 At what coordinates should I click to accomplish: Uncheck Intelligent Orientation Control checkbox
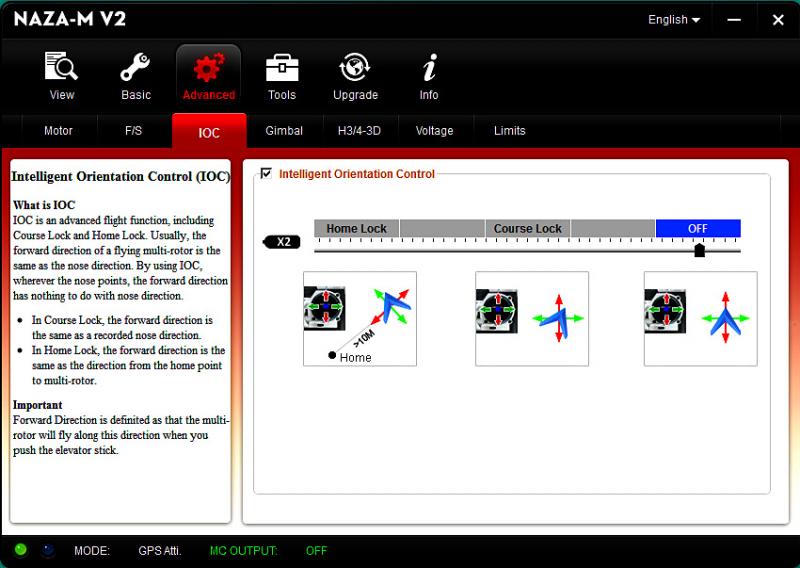tap(266, 174)
